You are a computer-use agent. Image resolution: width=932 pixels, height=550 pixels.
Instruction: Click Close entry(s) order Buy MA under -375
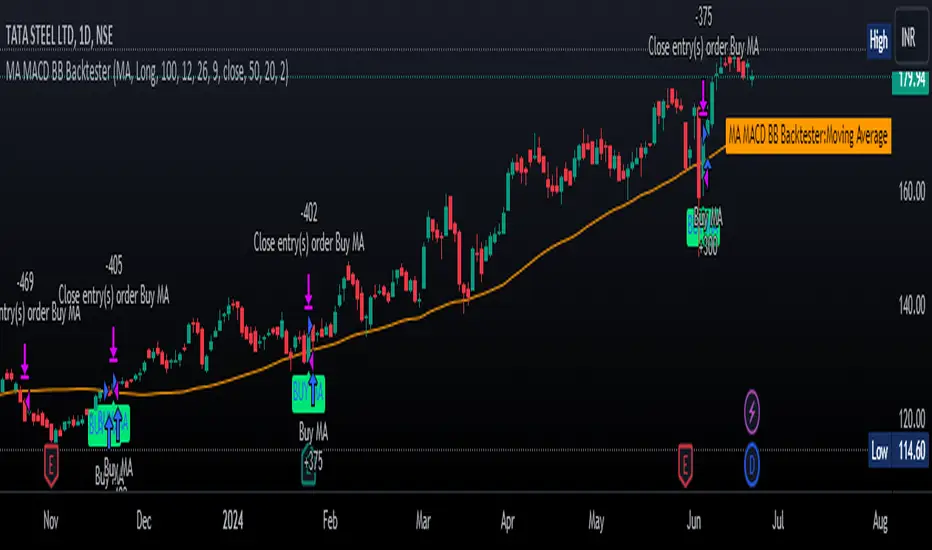click(x=703, y=46)
